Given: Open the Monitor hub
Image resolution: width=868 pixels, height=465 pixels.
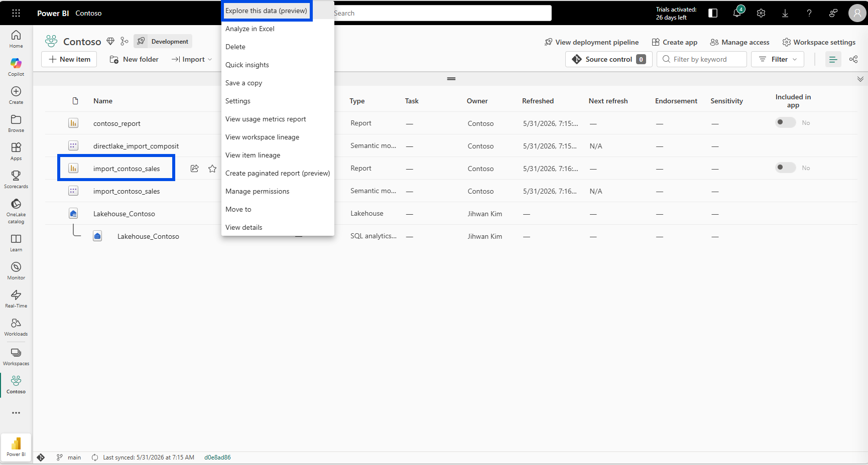Looking at the screenshot, I should coord(16,270).
